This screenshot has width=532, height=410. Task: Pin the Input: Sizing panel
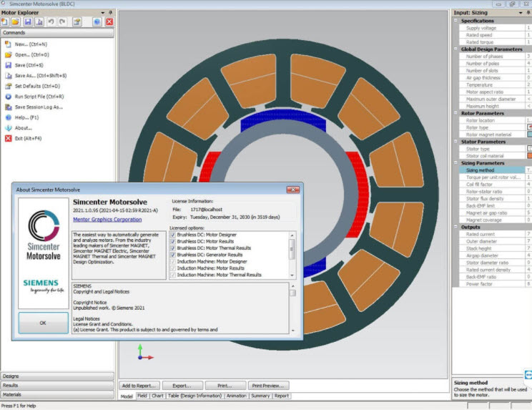pyautogui.click(x=528, y=13)
